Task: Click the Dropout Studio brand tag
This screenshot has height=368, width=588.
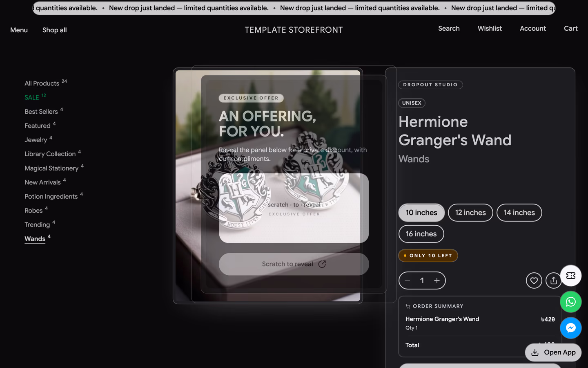Action: click(430, 85)
